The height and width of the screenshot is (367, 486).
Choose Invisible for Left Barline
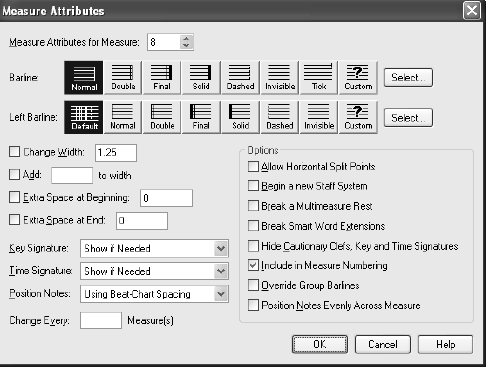(x=319, y=117)
